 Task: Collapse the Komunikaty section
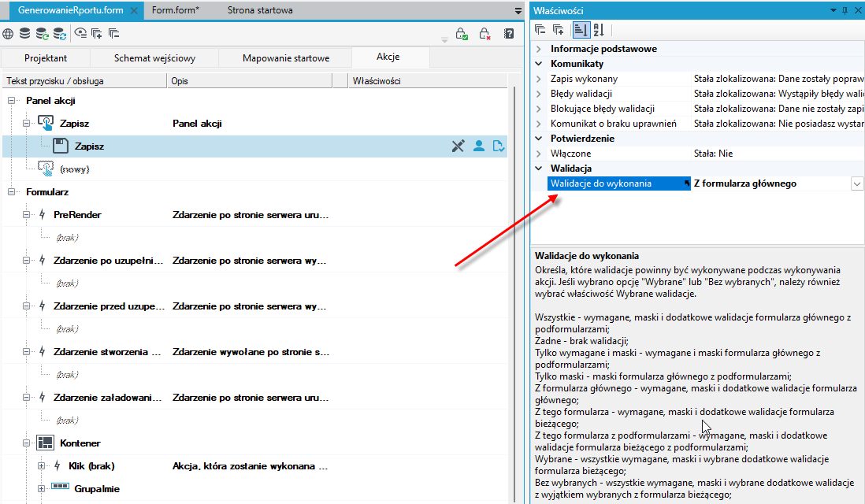539,64
